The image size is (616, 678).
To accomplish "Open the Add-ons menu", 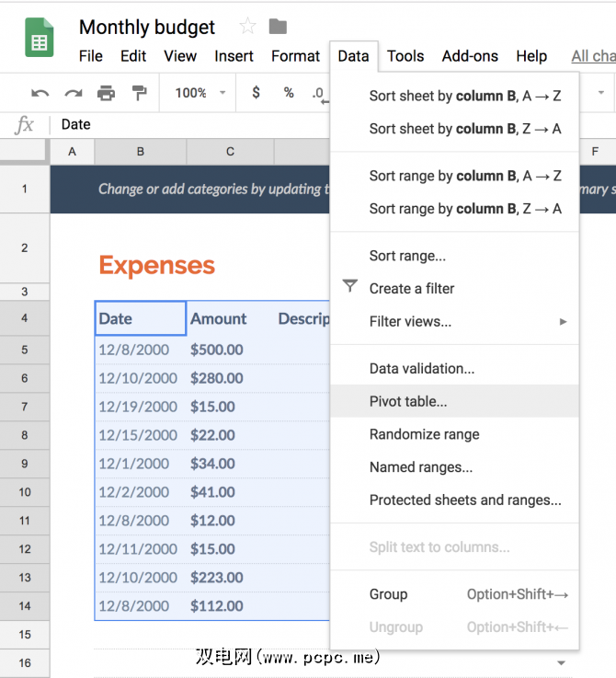I will [x=470, y=56].
